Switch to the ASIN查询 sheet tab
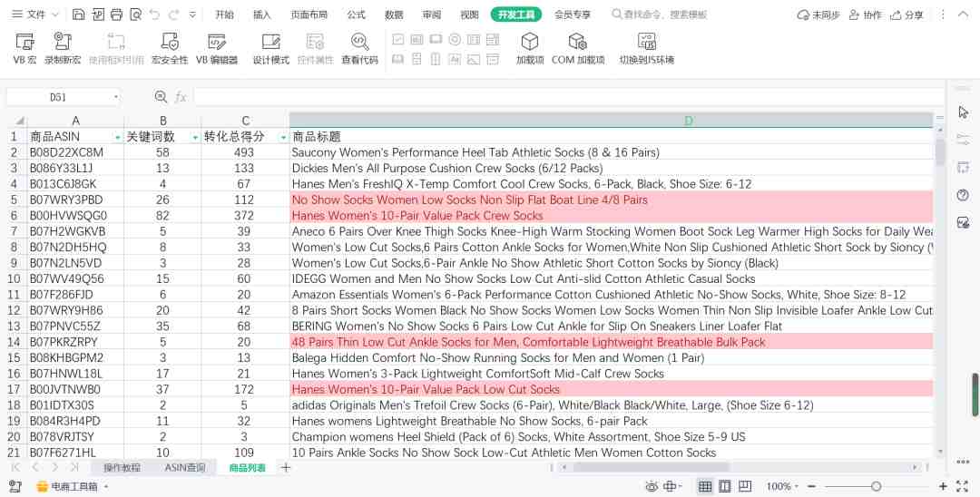The width and height of the screenshot is (980, 497). pyautogui.click(x=185, y=467)
